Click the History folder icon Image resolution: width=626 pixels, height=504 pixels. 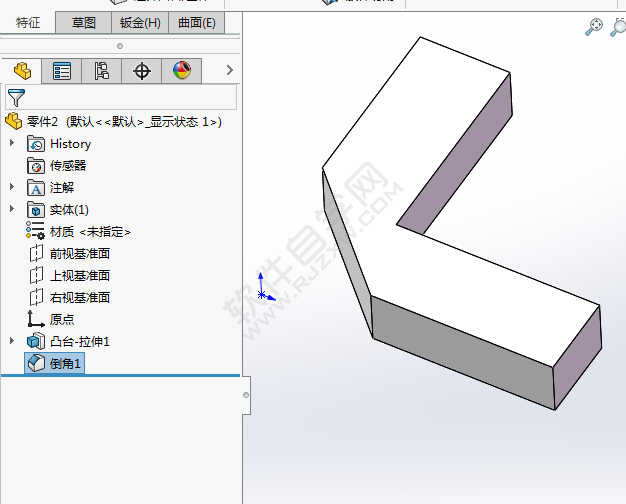coord(36,144)
